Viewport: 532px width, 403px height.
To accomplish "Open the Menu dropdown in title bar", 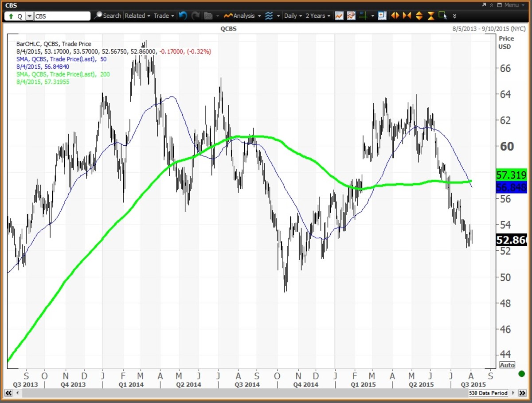I will [514, 5].
